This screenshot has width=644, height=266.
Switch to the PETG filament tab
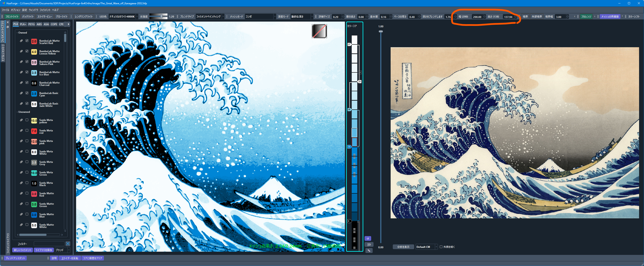pos(31,24)
